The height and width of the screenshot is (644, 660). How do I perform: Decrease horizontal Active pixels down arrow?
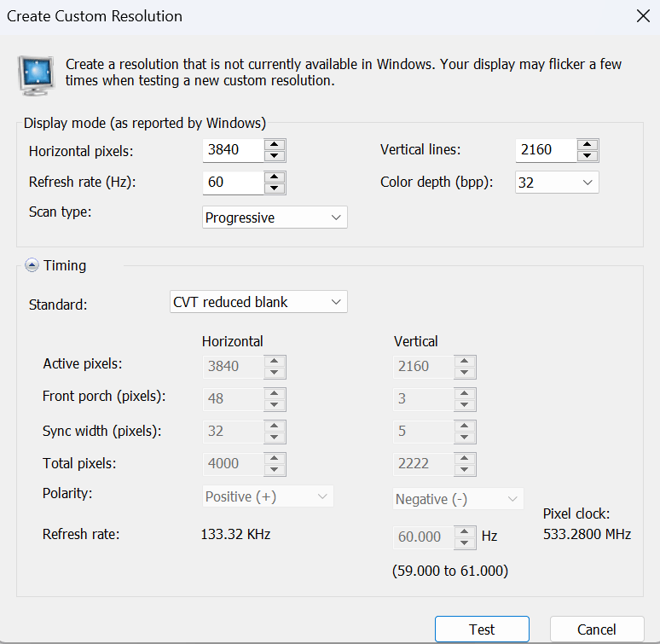click(275, 373)
